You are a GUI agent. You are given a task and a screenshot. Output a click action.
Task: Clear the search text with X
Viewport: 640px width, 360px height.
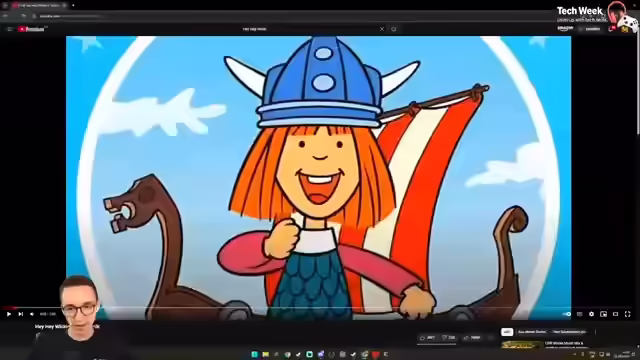[382, 29]
